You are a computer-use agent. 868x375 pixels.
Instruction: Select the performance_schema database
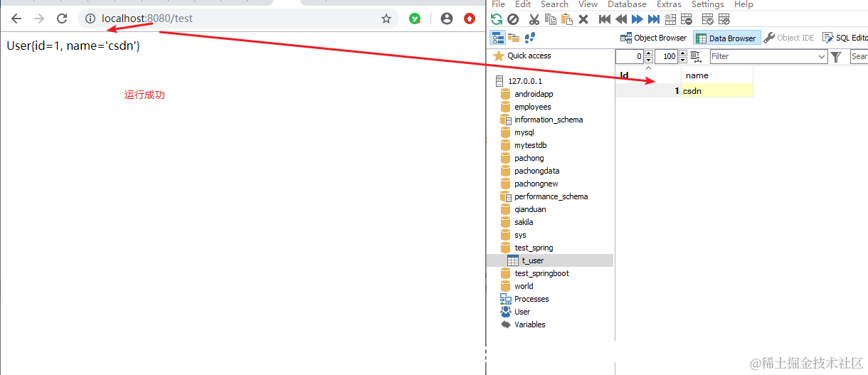[551, 196]
